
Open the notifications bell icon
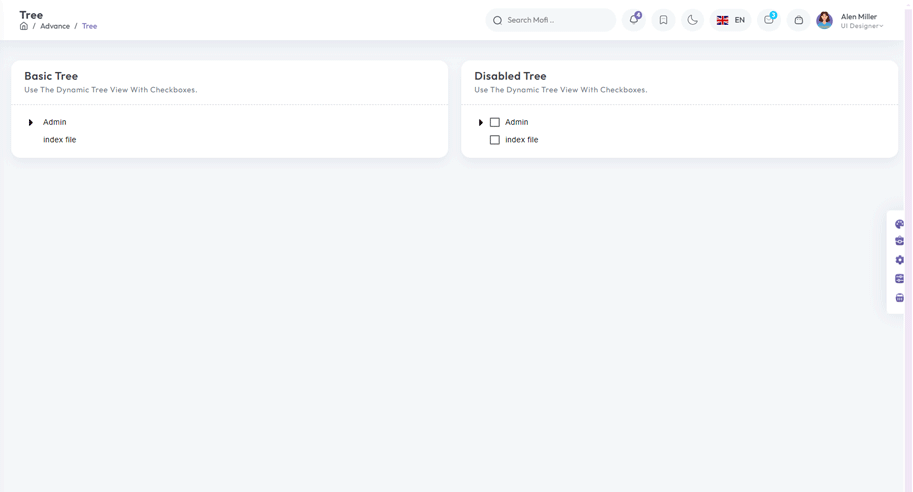[634, 20]
